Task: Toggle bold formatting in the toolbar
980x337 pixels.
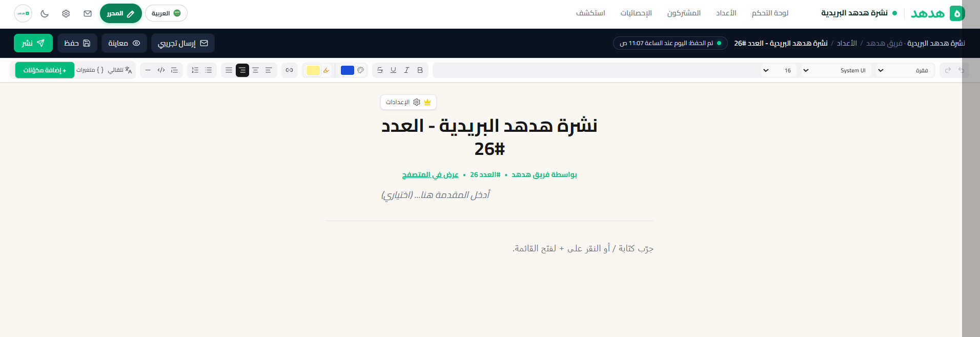Action: point(420,70)
